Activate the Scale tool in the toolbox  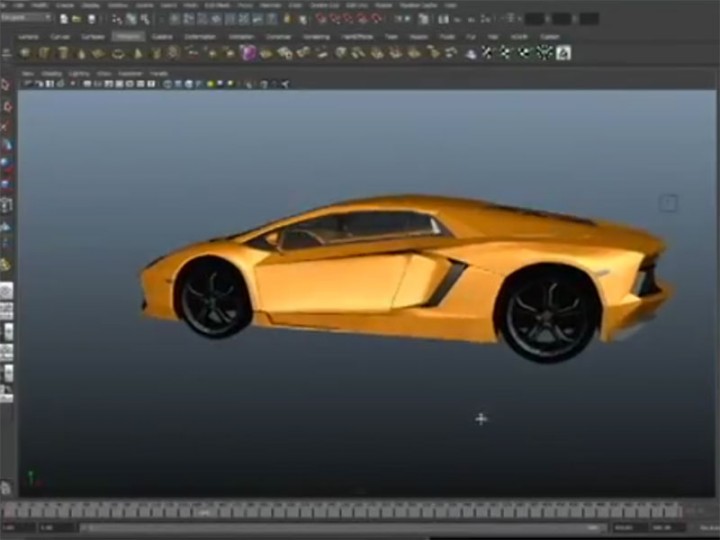pyautogui.click(x=6, y=185)
